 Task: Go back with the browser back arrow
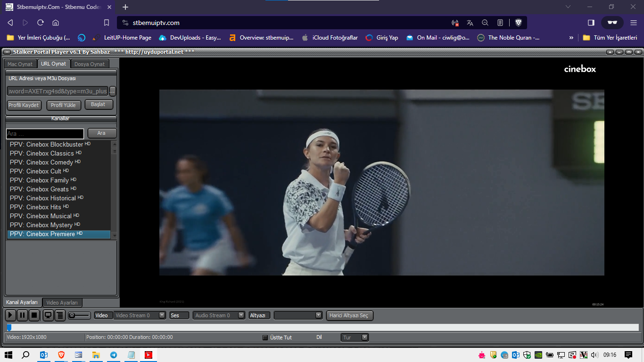10,23
